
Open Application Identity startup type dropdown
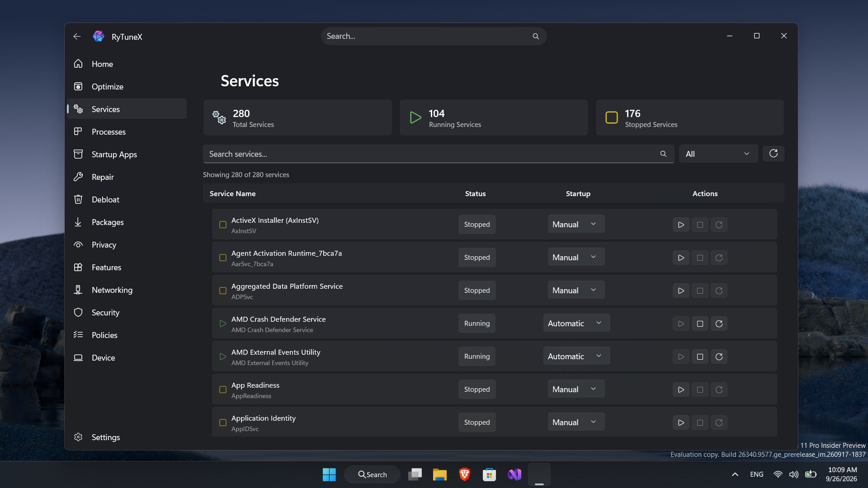[x=576, y=422]
